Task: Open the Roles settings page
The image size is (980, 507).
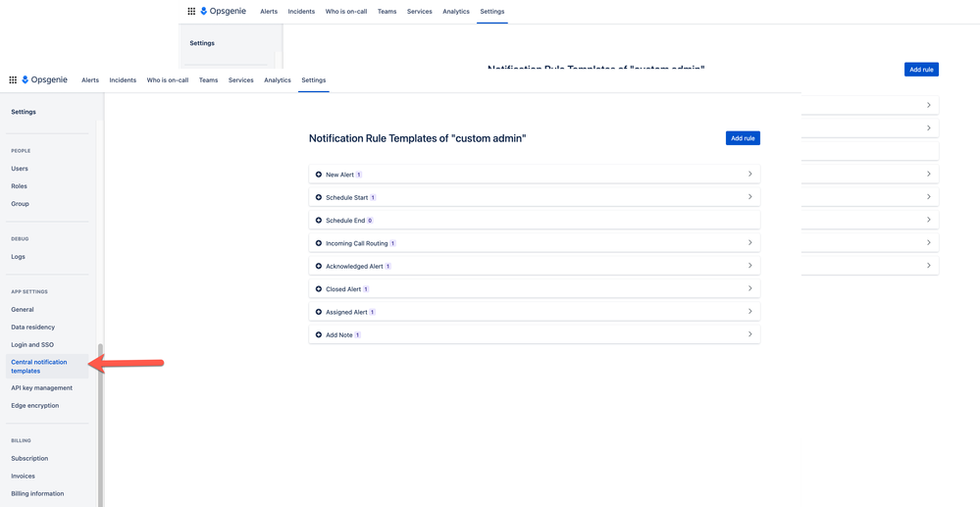Action: pyautogui.click(x=19, y=186)
